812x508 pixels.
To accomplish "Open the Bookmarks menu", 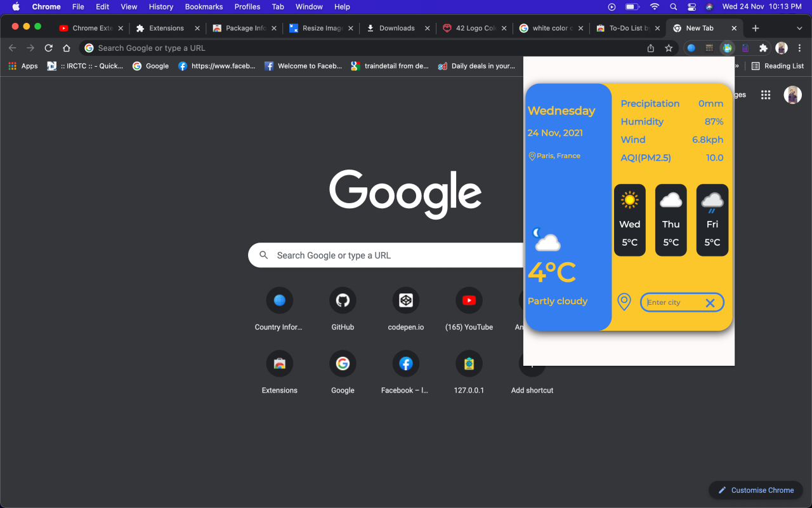I will pyautogui.click(x=204, y=6).
